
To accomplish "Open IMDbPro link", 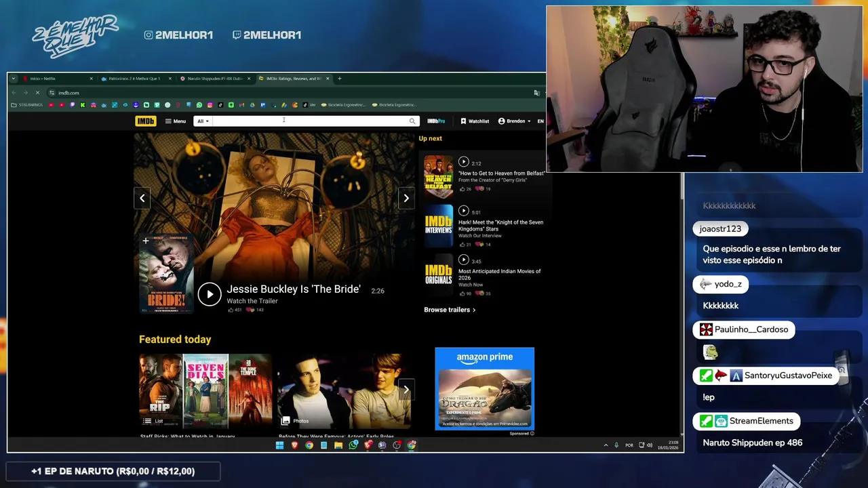I will click(x=436, y=121).
